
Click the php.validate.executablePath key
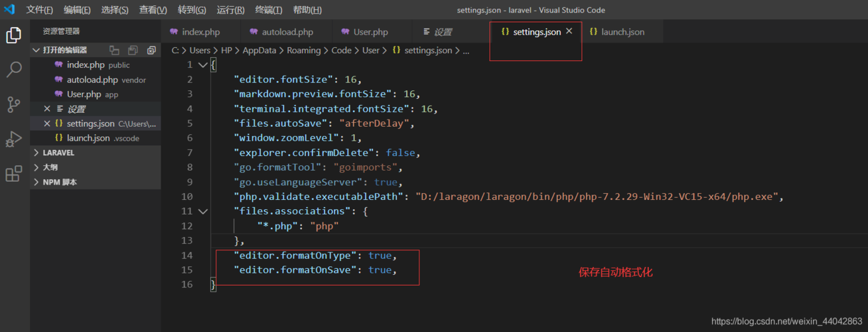coord(319,197)
